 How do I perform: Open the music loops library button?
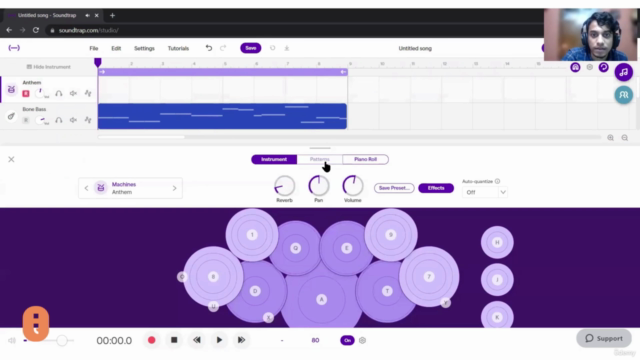point(623,72)
